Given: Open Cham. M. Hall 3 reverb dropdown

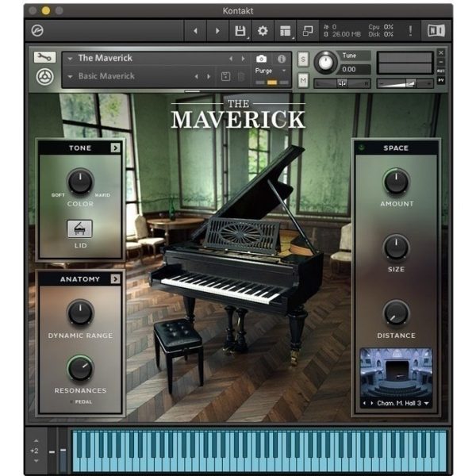Looking at the screenshot, I should point(427,403).
